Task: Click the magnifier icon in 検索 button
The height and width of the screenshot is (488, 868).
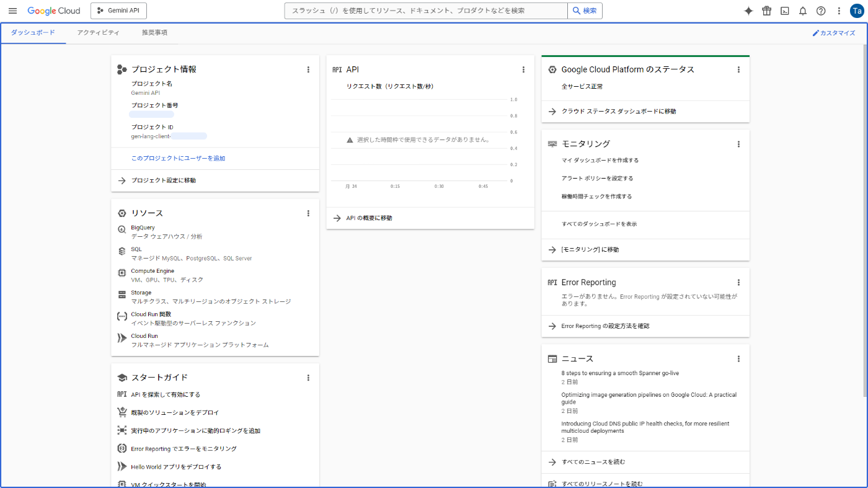Action: coord(577,11)
